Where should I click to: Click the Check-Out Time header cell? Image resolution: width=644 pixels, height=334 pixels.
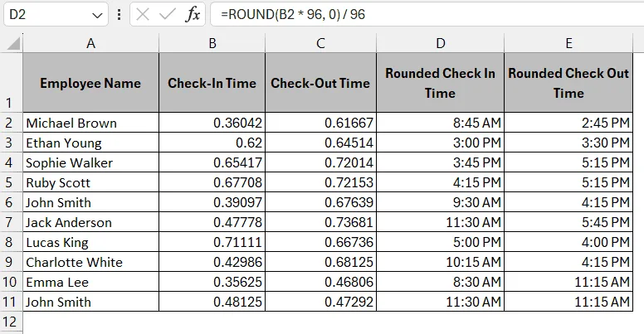(320, 83)
